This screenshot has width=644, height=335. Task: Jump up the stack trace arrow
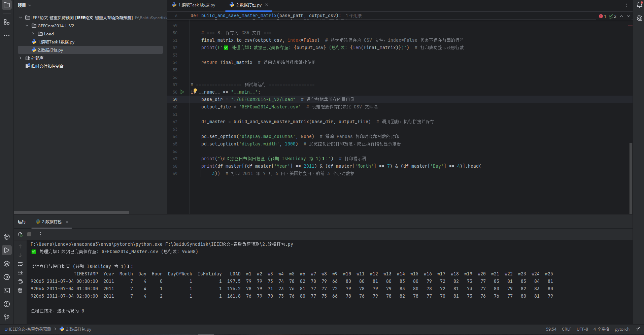[20, 246]
